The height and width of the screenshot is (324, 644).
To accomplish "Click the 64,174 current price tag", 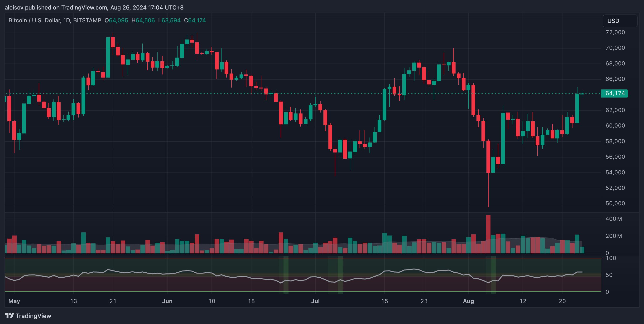I will pyautogui.click(x=615, y=93).
